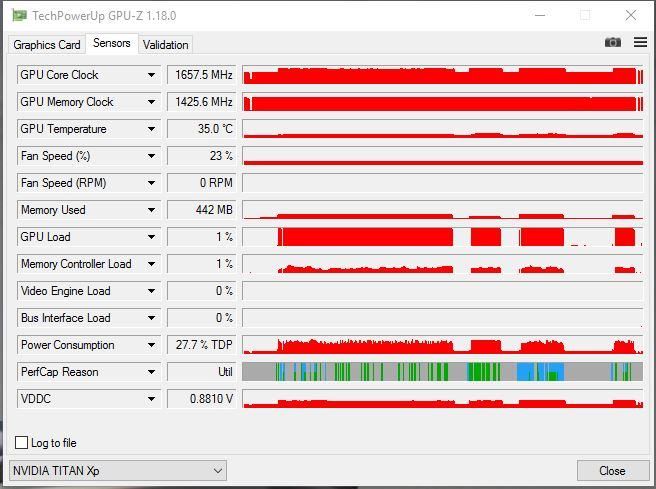Select the Sensors tab

(112, 43)
